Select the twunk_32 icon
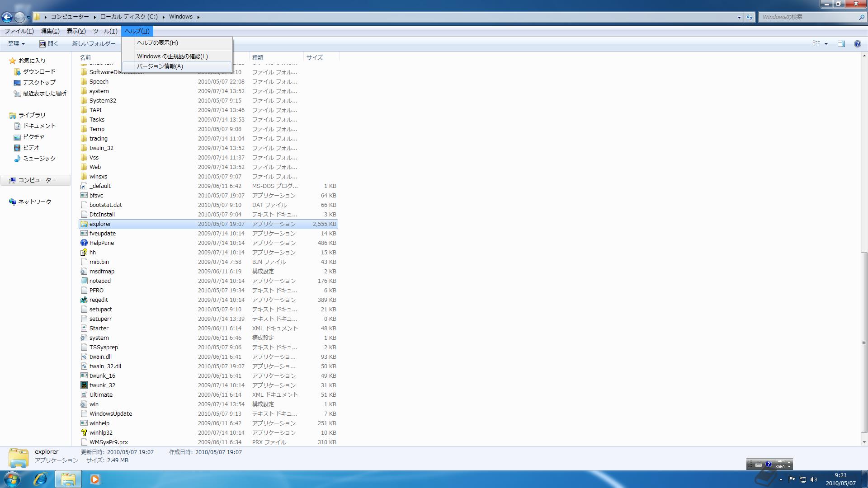Viewport: 868px width, 488px height. 84,385
